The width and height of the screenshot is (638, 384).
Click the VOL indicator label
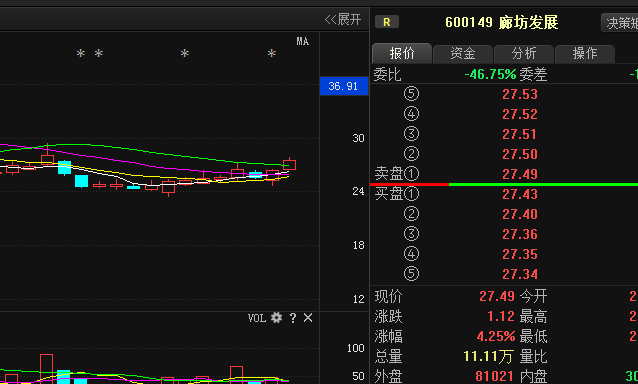pyautogui.click(x=257, y=318)
